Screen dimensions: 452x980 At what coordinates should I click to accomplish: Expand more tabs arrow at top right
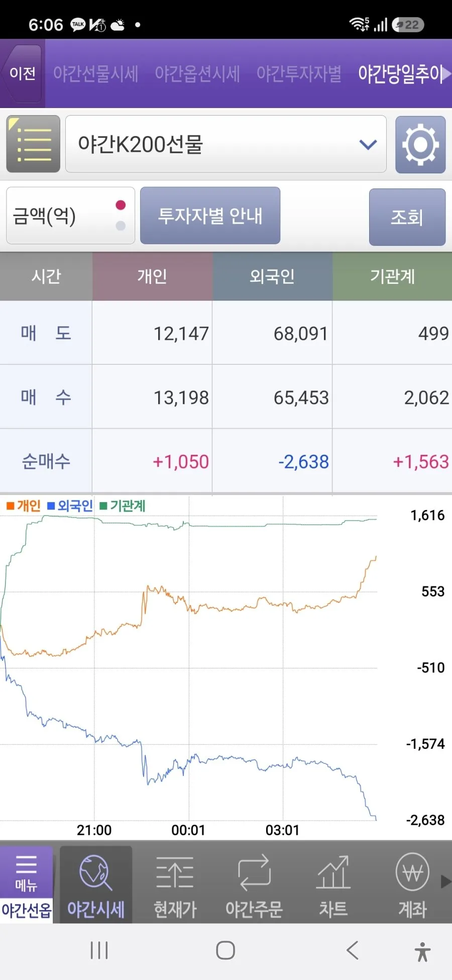click(446, 74)
